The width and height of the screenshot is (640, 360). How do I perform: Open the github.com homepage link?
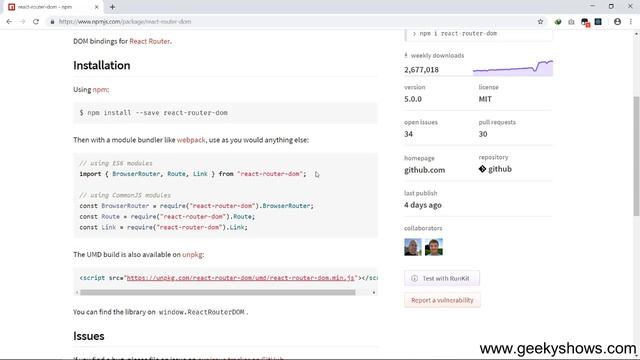point(424,170)
